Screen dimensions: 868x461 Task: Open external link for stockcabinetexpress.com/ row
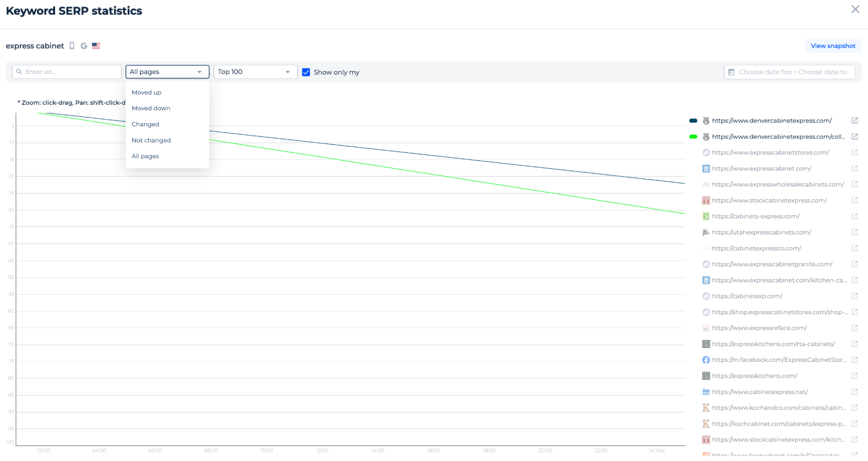[854, 200]
